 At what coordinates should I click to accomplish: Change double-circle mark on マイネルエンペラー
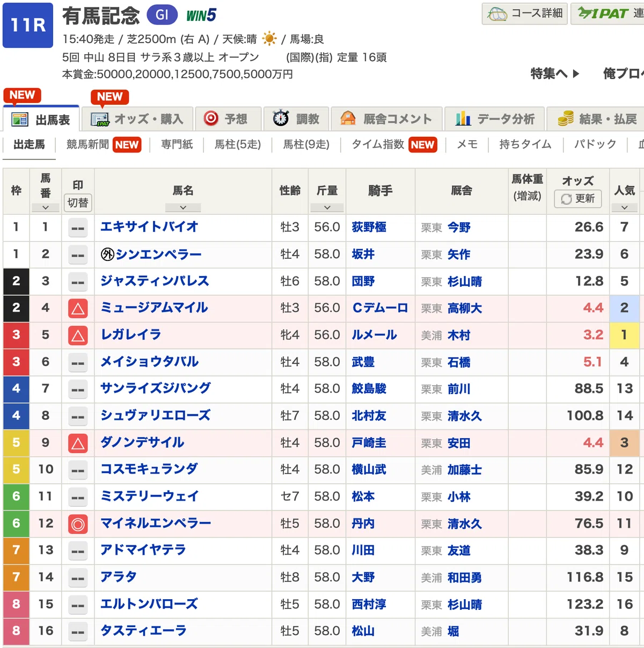pyautogui.click(x=78, y=524)
